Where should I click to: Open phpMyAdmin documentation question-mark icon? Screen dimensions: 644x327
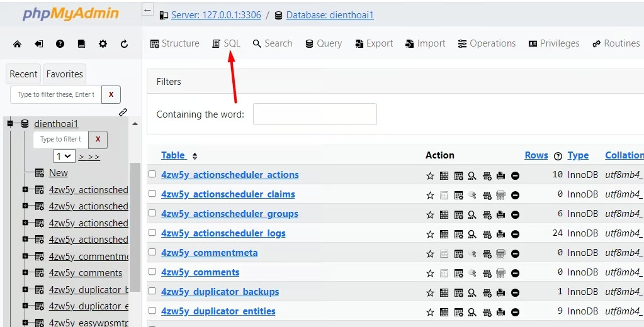[x=60, y=44]
